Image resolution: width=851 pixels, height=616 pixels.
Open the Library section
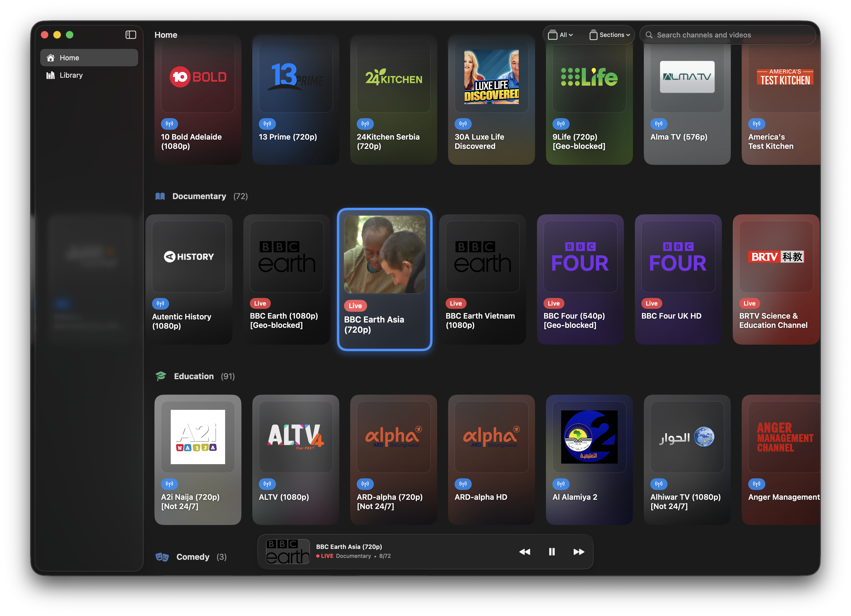89,75
